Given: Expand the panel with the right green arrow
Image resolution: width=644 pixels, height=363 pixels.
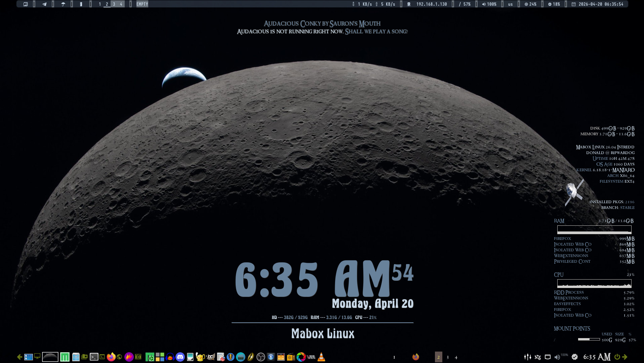Looking at the screenshot, I should click(625, 357).
